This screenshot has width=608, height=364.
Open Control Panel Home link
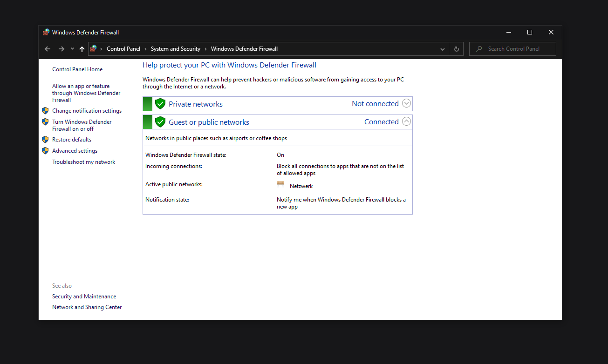click(77, 69)
